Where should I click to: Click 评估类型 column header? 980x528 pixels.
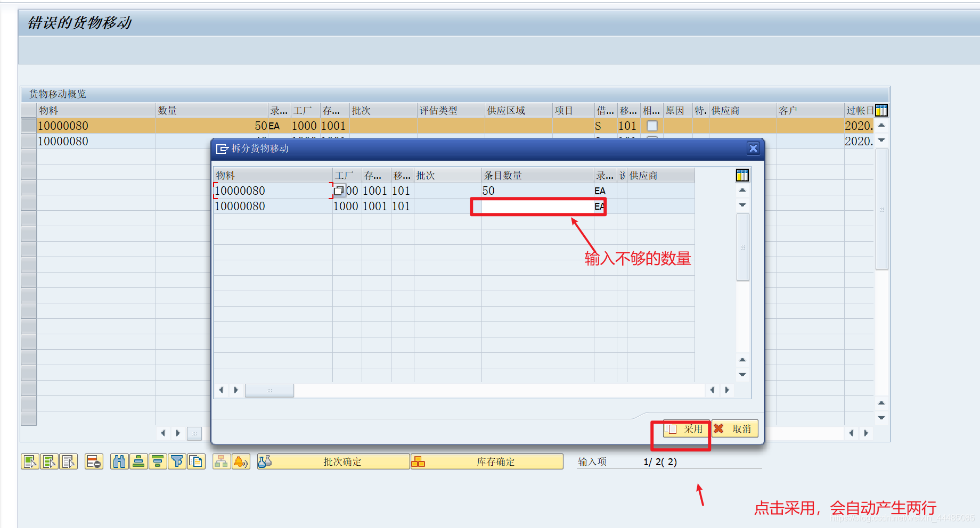pyautogui.click(x=451, y=110)
